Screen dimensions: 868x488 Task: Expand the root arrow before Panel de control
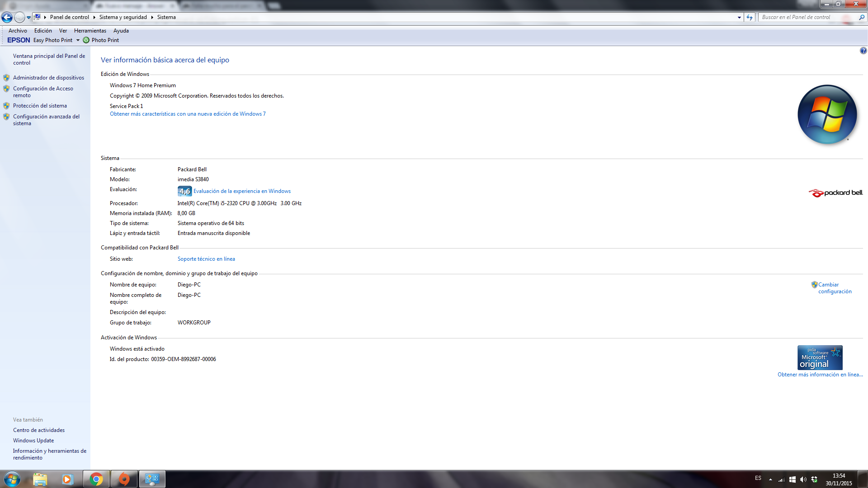tap(45, 17)
